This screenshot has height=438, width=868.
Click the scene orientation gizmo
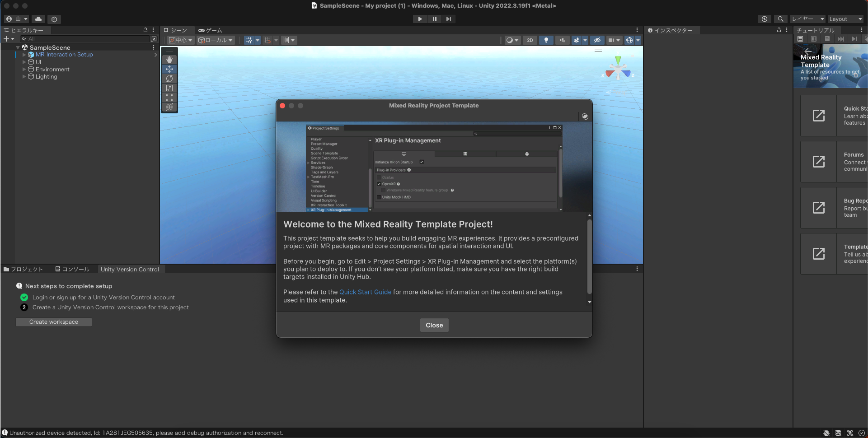618,69
